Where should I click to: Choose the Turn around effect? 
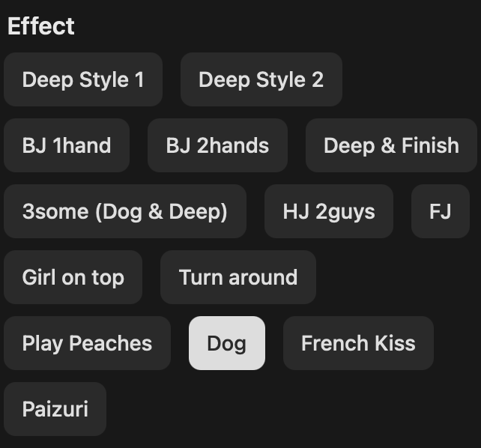pos(238,277)
